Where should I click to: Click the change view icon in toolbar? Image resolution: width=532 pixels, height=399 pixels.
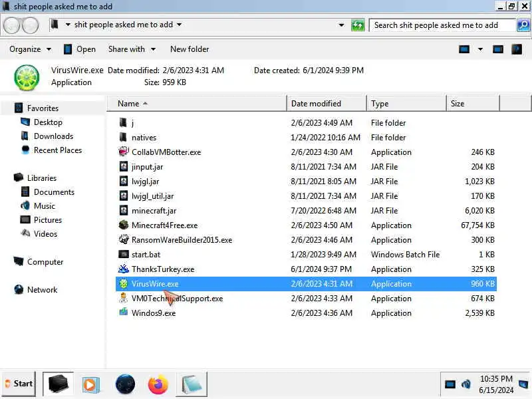[x=464, y=49]
